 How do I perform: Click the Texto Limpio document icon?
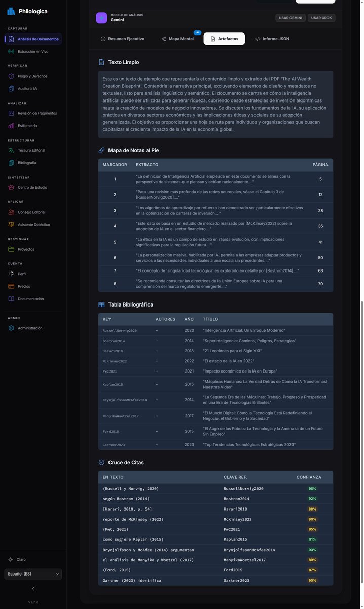pyautogui.click(x=101, y=62)
